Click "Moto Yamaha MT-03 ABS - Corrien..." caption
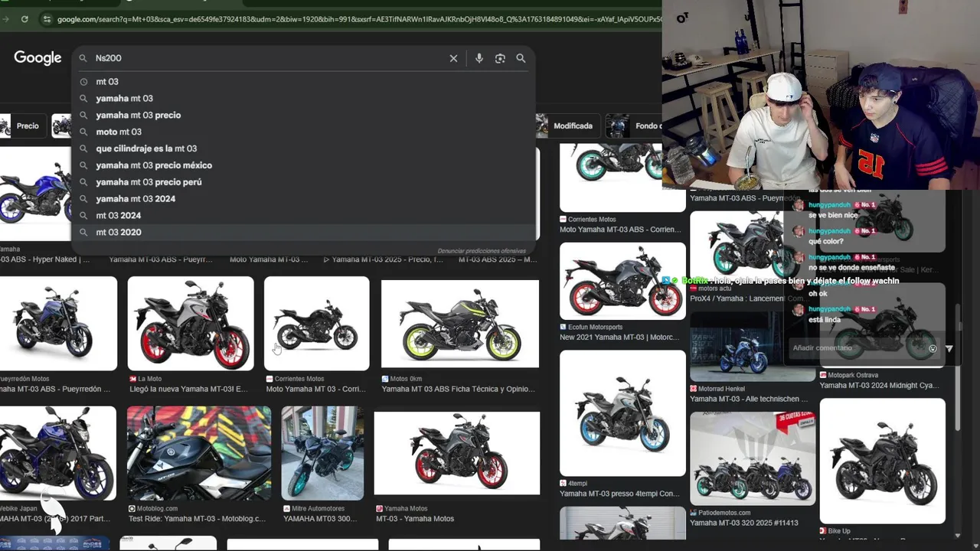Image resolution: width=980 pixels, height=551 pixels. pos(619,230)
